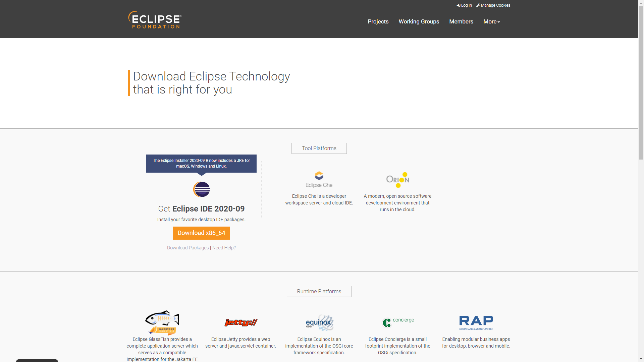Viewport: 644px width, 362px height.
Task: Click Log in at top
Action: pyautogui.click(x=464, y=5)
